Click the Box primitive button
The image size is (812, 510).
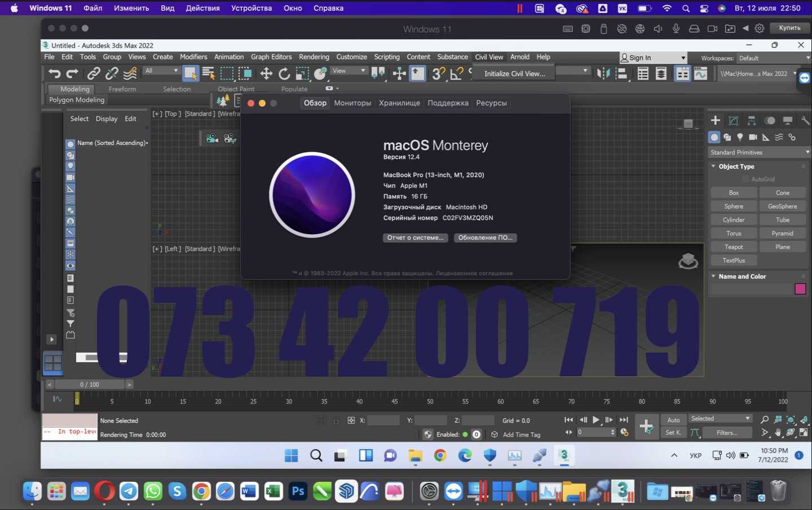(x=734, y=193)
